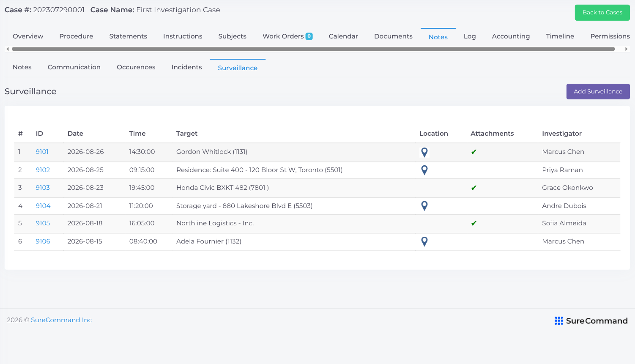635x364 pixels.
Task: Select the Log tab
Action: (470, 36)
